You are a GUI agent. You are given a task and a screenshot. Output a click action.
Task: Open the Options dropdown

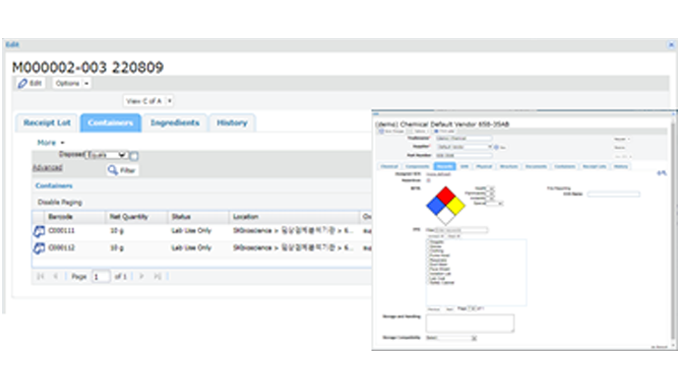point(72,83)
